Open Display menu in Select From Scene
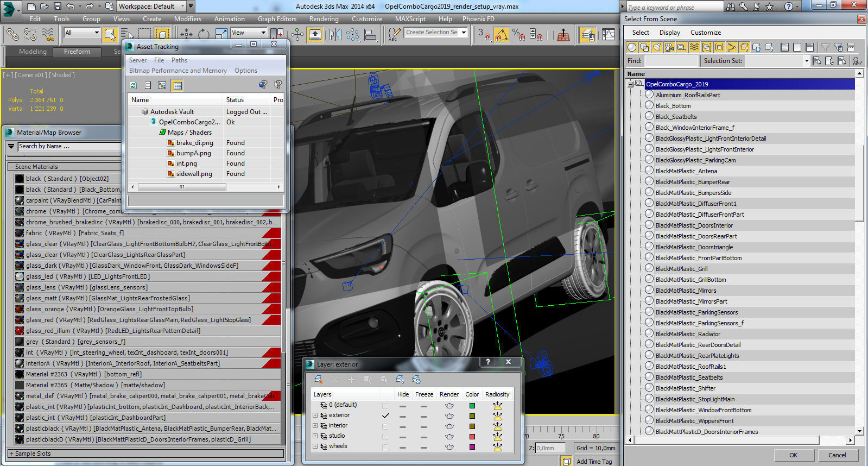Image resolution: width=868 pixels, height=466 pixels. [x=669, y=33]
